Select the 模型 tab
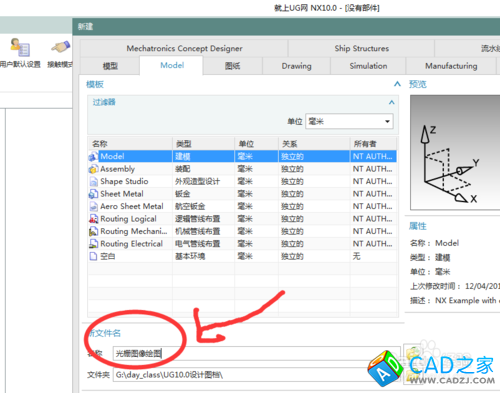The width and height of the screenshot is (500, 393). click(110, 66)
